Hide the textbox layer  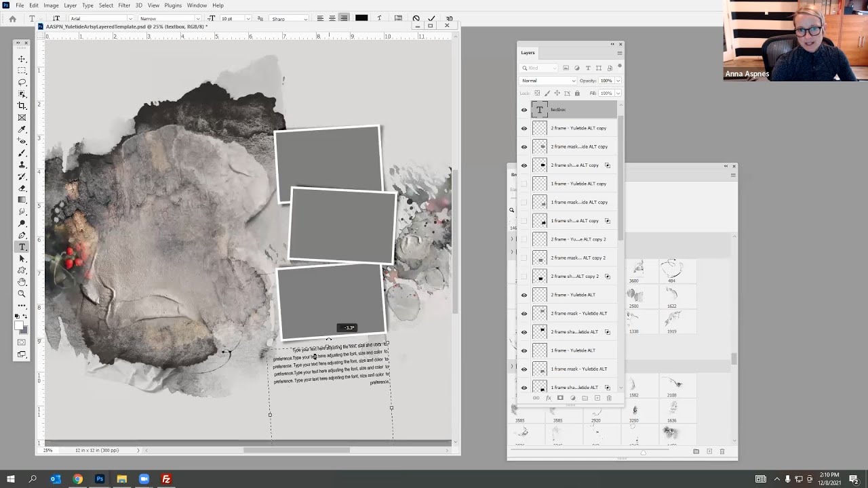[x=524, y=110]
